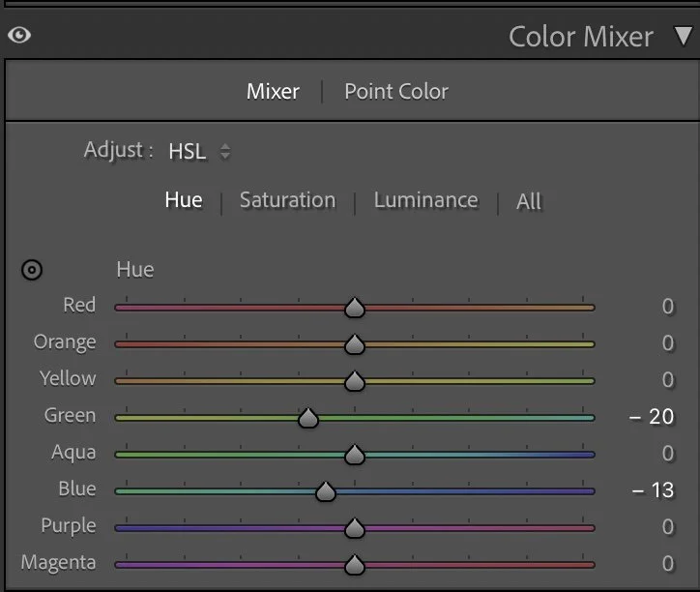Viewport: 700px width, 592px height.
Task: Click the Red hue slider handle
Action: pyautogui.click(x=355, y=308)
